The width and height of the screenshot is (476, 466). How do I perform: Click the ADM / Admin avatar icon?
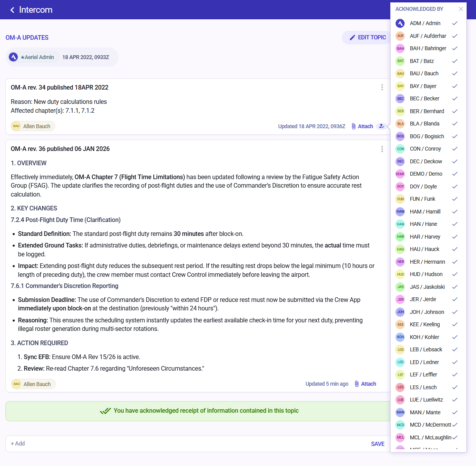(400, 23)
